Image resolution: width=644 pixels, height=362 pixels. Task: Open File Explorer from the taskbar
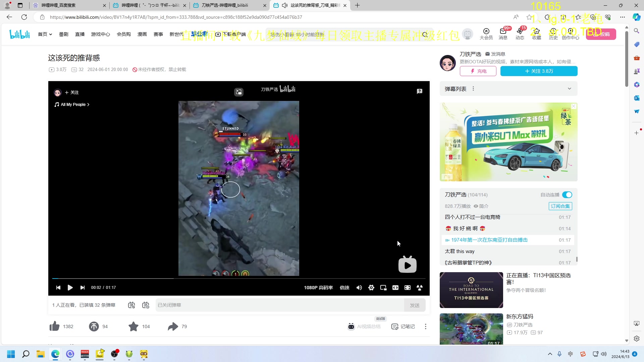tap(40, 354)
